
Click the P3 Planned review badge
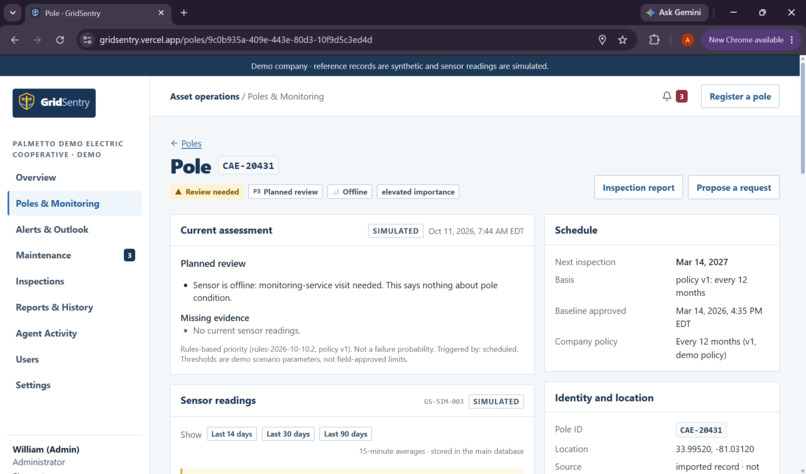point(285,192)
